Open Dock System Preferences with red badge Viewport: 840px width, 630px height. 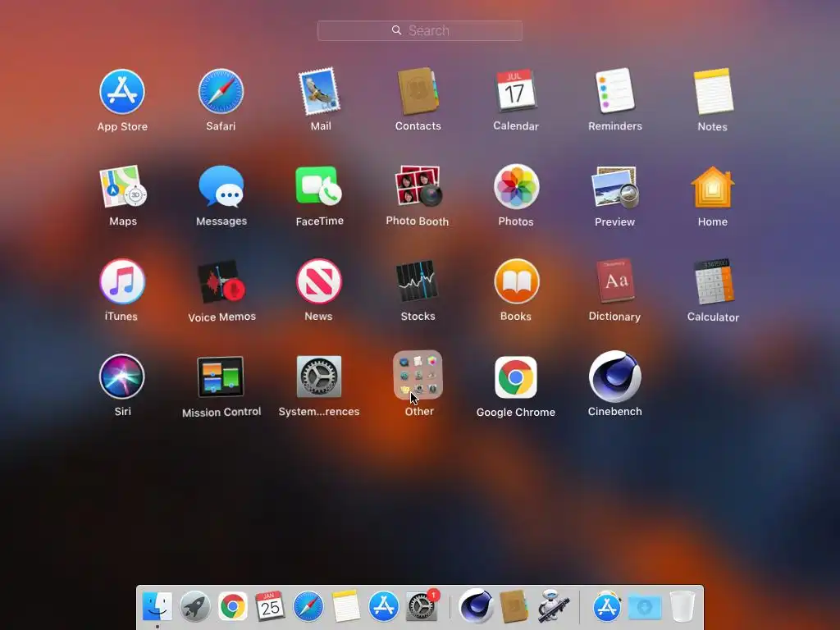tap(421, 606)
